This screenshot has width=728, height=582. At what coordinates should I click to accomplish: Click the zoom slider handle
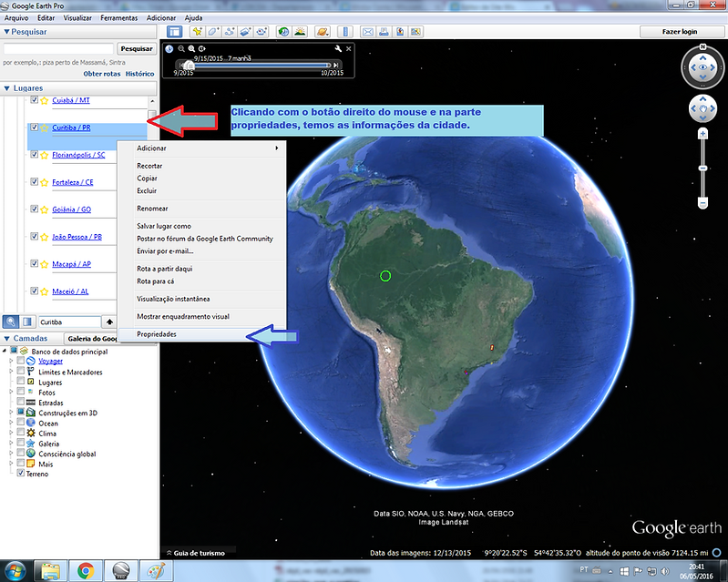click(x=702, y=168)
